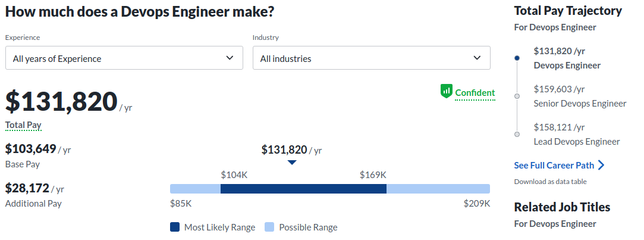Click the Experience dropdown chevron arrow
The image size is (644, 240).
pyautogui.click(x=230, y=58)
